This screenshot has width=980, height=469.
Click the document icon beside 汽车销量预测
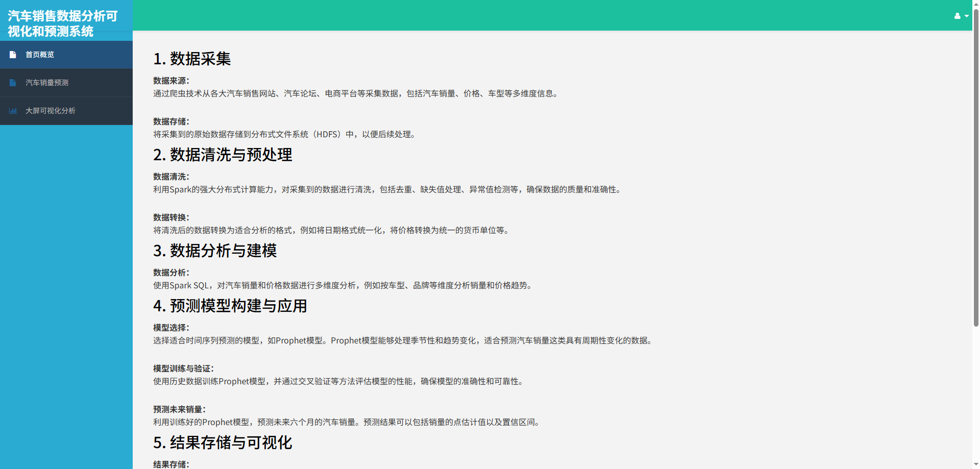(13, 83)
